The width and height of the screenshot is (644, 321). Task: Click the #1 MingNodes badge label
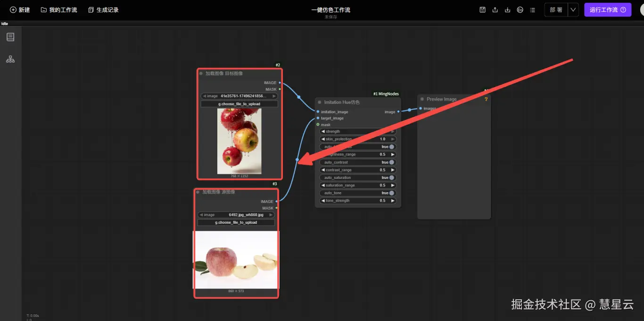click(386, 94)
